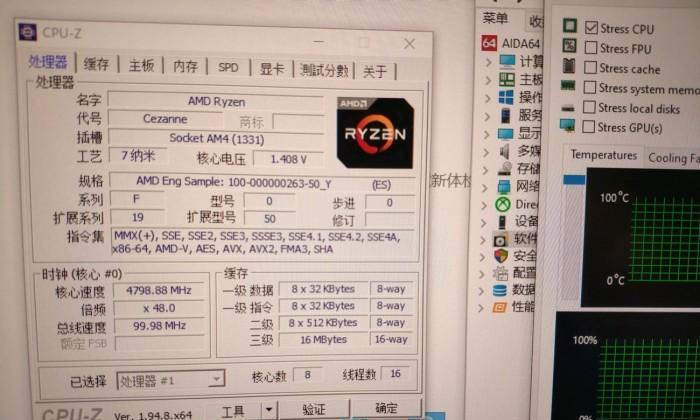The height and width of the screenshot is (420, 700).
Task: Select the Temperatures tab in stability test
Action: [x=604, y=155]
